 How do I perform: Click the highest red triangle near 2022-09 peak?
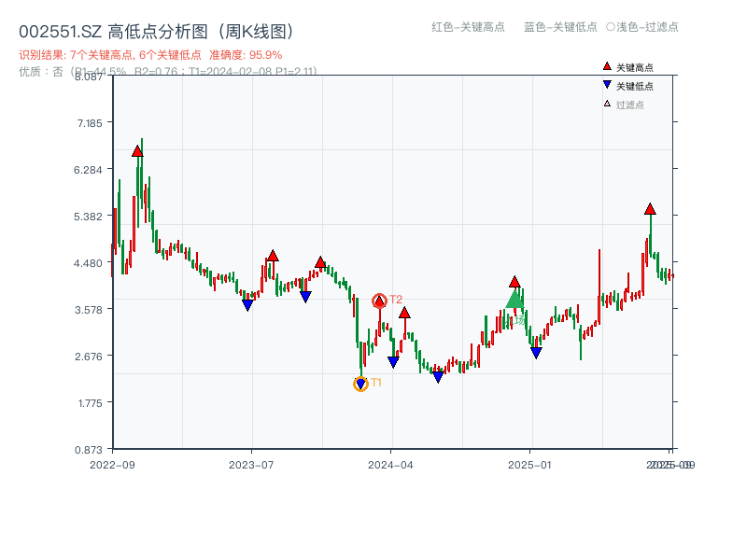137,151
